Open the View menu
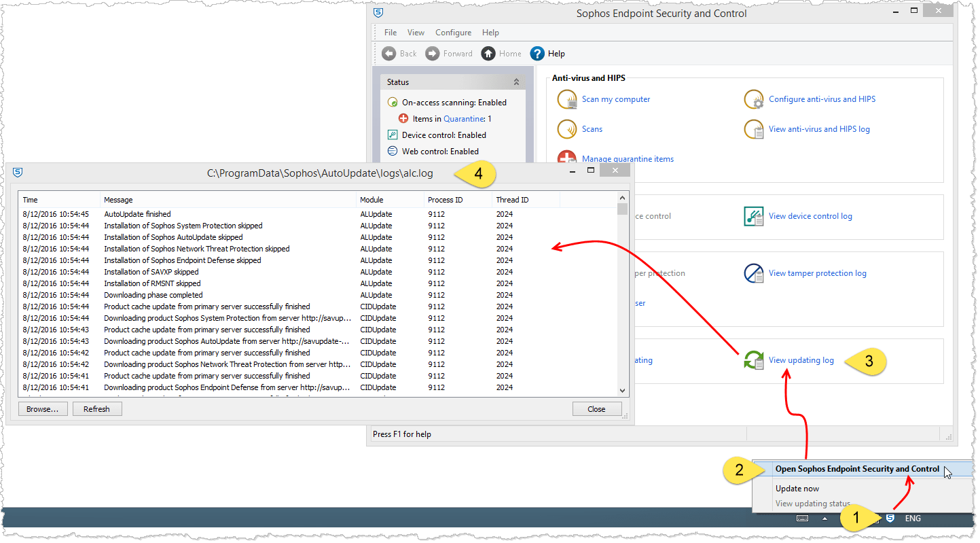980x543 pixels. pos(416,33)
